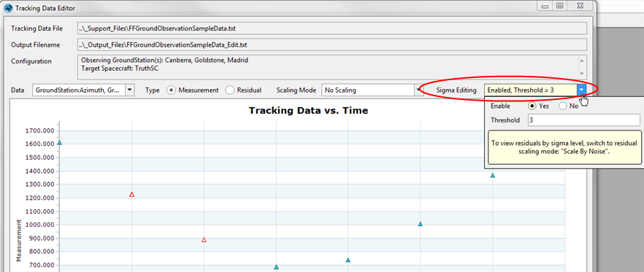Select the teal data point near 1400
This screenshot has width=644, height=272.
[493, 176]
